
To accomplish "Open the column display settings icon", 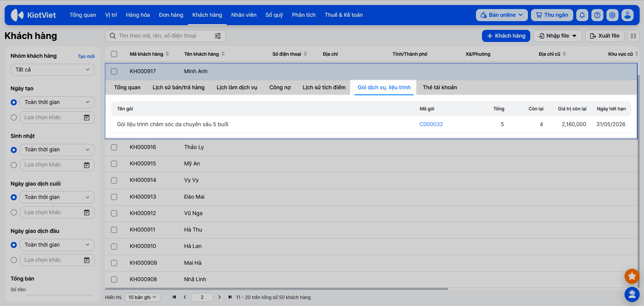I will click(633, 36).
